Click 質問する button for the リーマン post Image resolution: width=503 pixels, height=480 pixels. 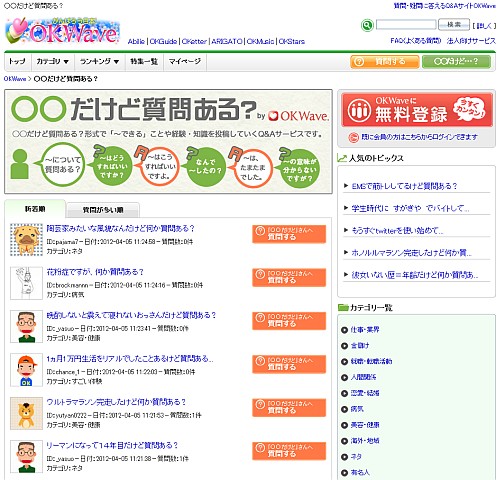click(289, 451)
